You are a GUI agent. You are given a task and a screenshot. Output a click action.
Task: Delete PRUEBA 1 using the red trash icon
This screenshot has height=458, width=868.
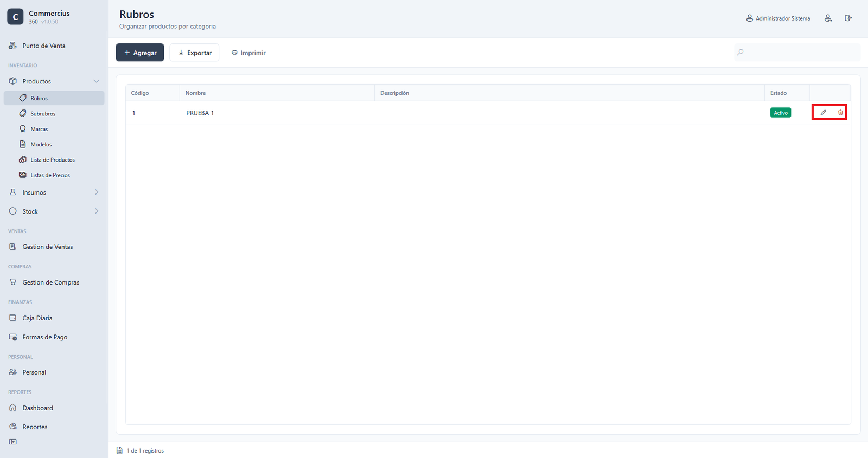click(840, 113)
